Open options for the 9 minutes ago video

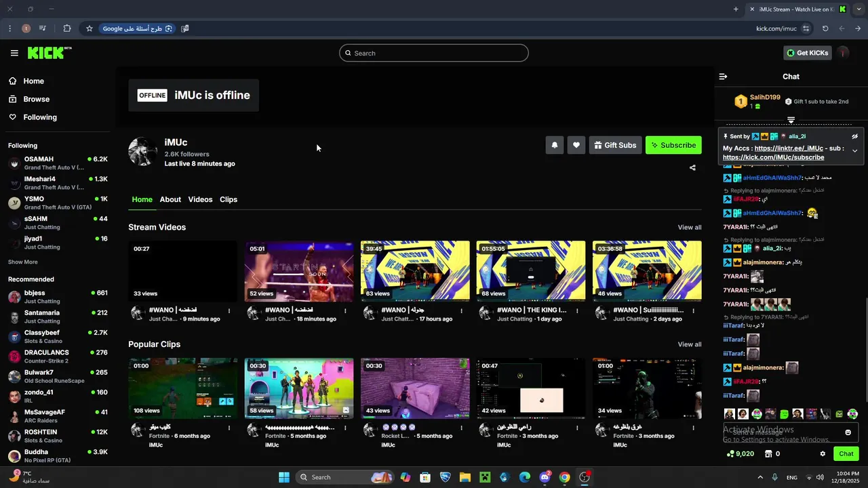click(x=229, y=311)
